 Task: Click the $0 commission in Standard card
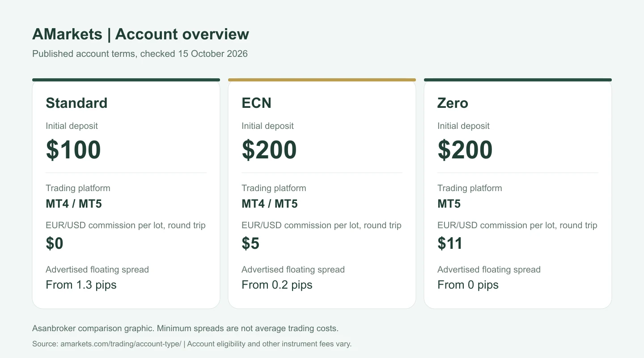55,243
